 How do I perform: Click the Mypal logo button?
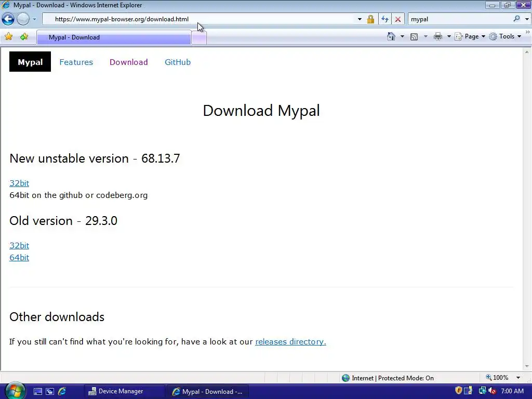[30, 62]
